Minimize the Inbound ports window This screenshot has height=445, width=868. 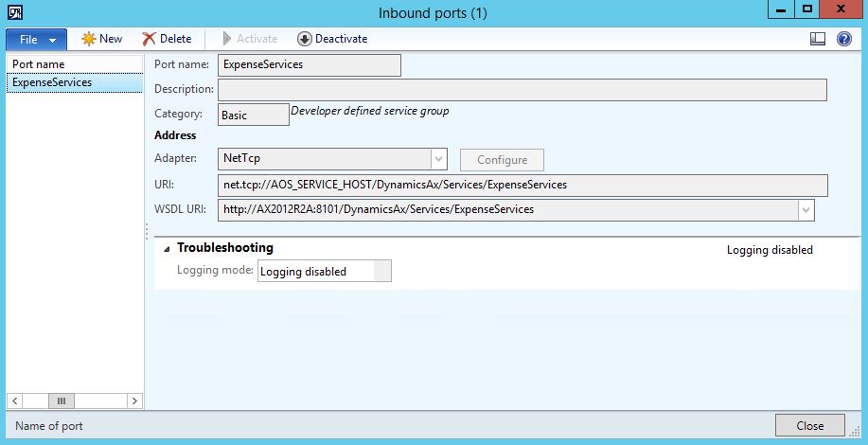[781, 9]
